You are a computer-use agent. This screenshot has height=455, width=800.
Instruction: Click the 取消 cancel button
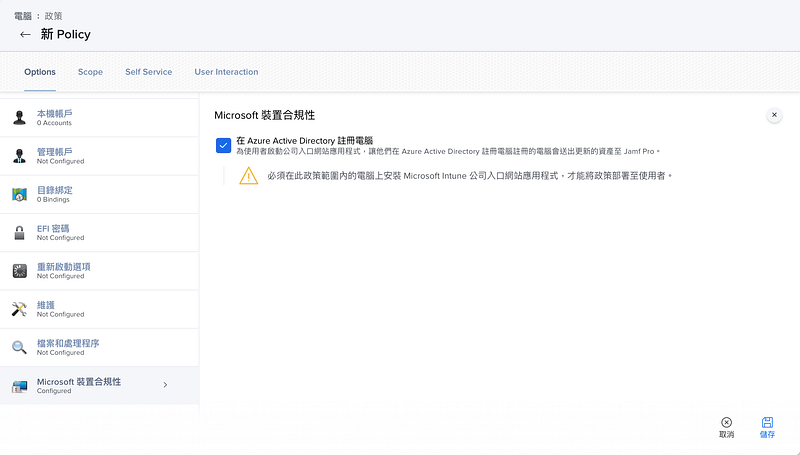pos(726,427)
